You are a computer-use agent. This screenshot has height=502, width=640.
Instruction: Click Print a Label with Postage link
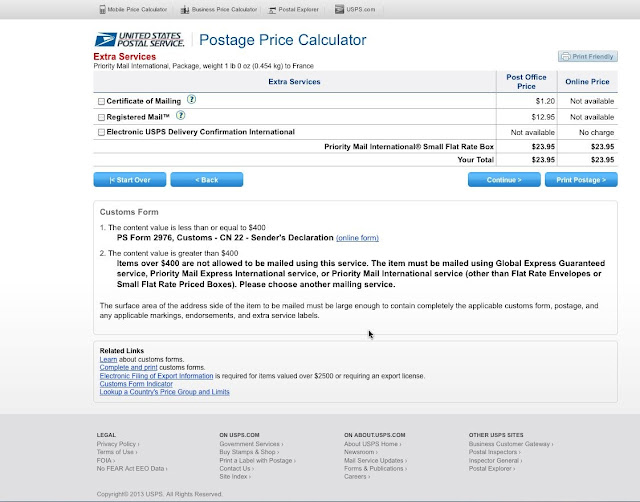(x=258, y=460)
